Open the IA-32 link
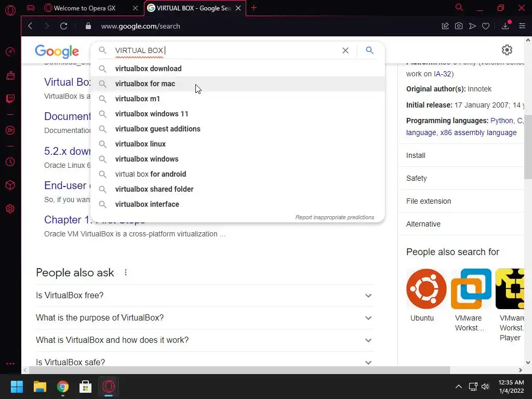The height and width of the screenshot is (399, 532). pos(443,74)
